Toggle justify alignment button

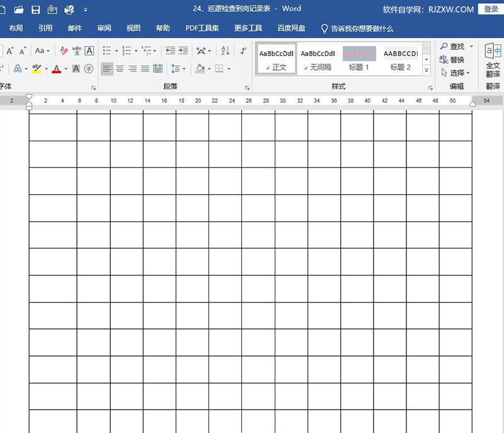click(145, 69)
